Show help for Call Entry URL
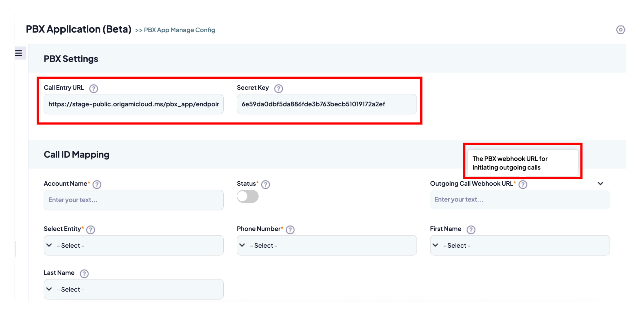 pyautogui.click(x=94, y=88)
